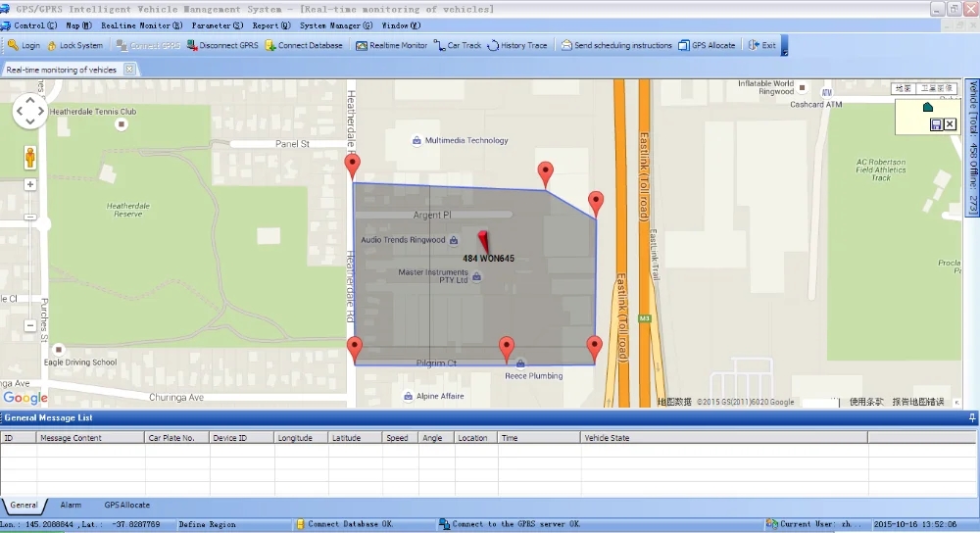
Task: Zoom out with the map minus button
Action: click(30, 325)
